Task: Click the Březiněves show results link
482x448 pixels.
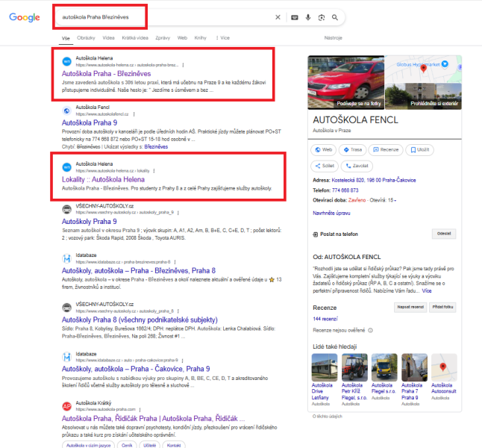Action: (x=156, y=147)
